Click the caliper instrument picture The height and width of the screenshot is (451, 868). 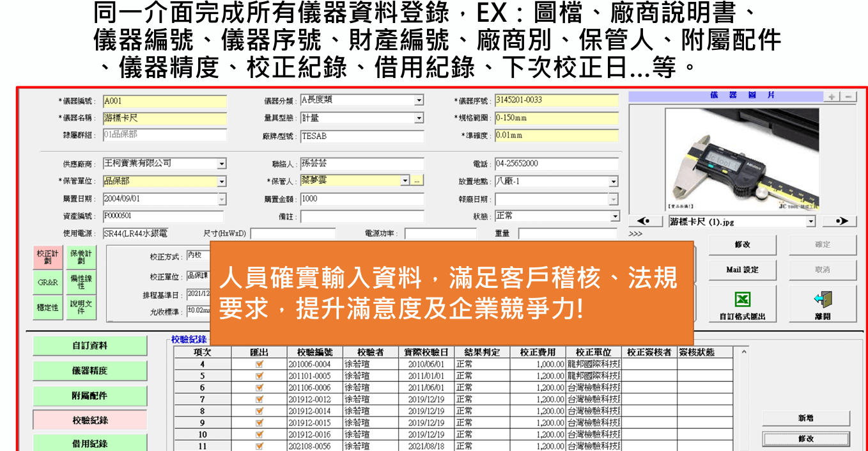741,158
